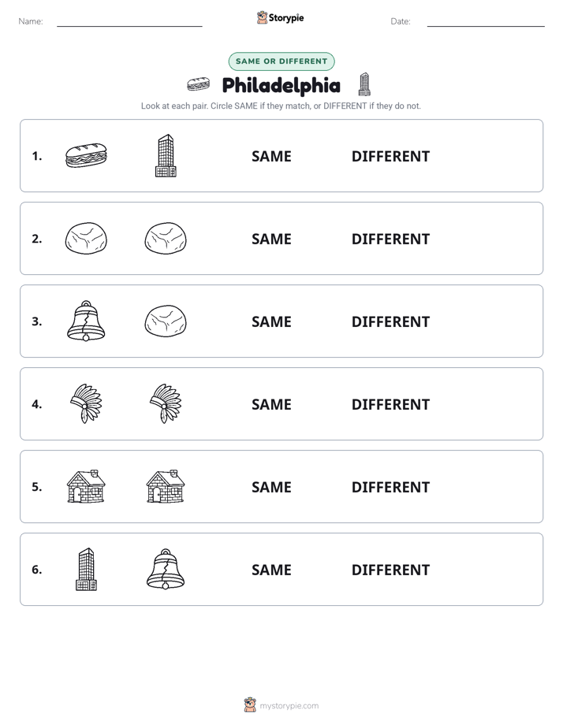Click the hoagie sandwich icon in row 1
The height and width of the screenshot is (728, 563).
[x=86, y=155]
